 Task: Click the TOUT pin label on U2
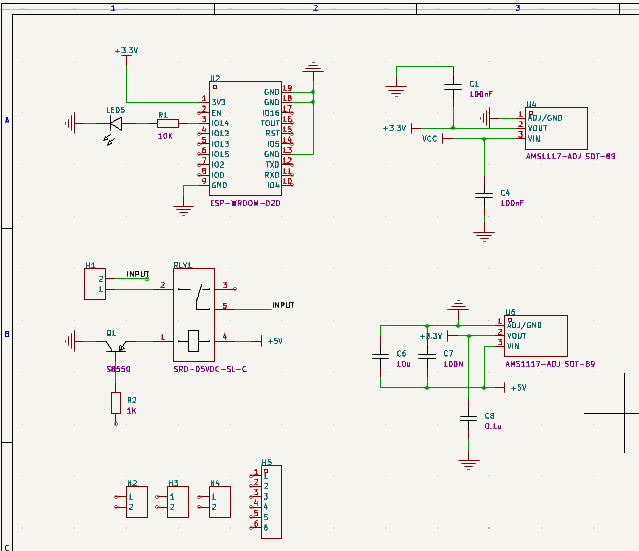click(x=270, y=123)
